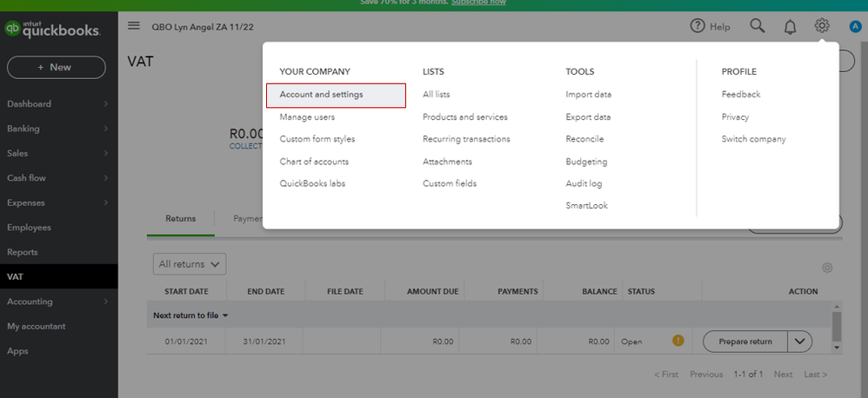Select SmartLook

(x=587, y=206)
